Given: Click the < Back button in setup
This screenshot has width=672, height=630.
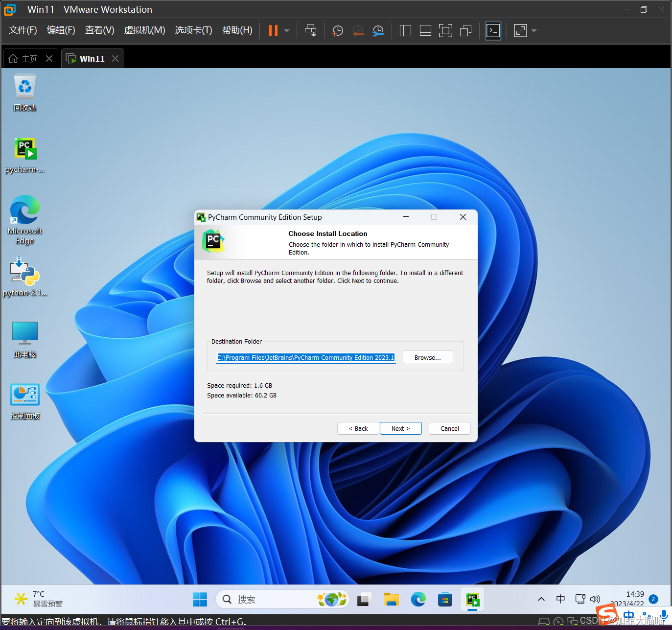Looking at the screenshot, I should 358,428.
